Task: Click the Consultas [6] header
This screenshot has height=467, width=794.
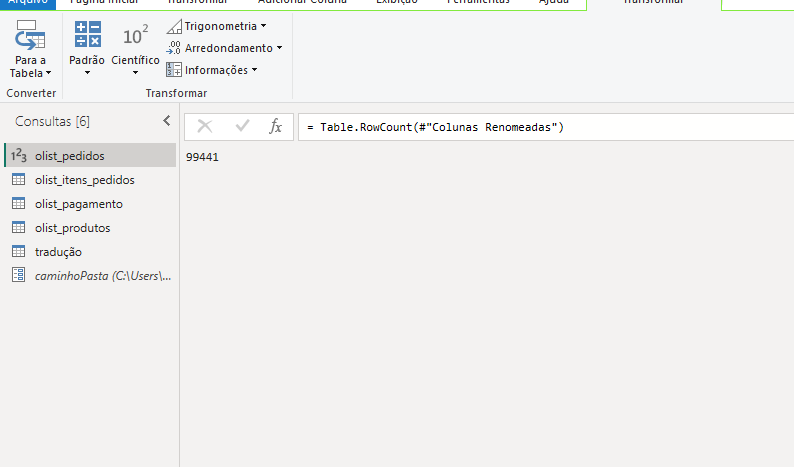Action: (x=52, y=122)
